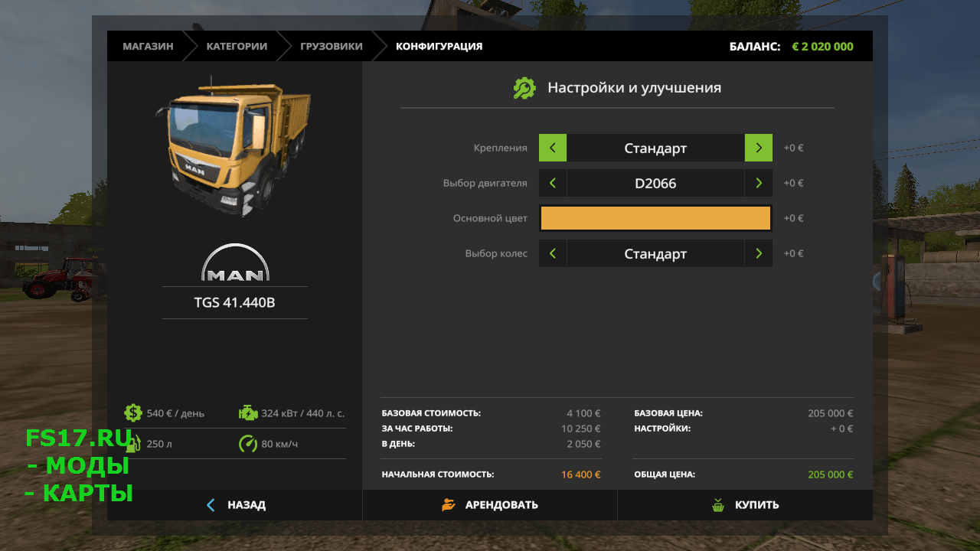The image size is (980, 551).
Task: Click the 324 кВт / 440 л. с. text
Action: click(303, 413)
